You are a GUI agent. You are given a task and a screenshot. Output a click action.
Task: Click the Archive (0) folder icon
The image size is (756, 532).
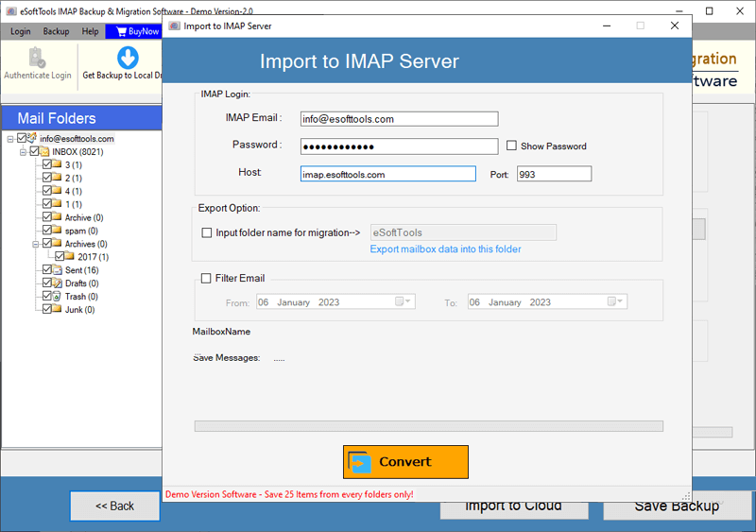click(58, 217)
